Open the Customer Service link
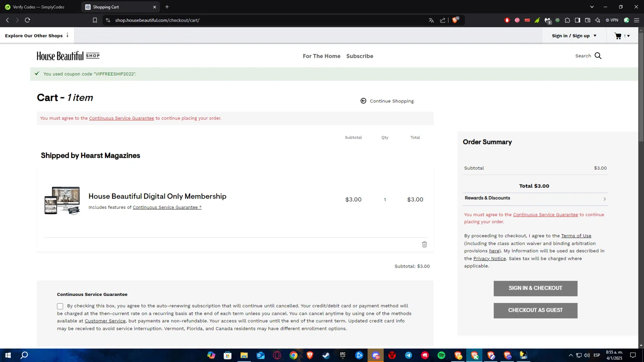 point(105,321)
